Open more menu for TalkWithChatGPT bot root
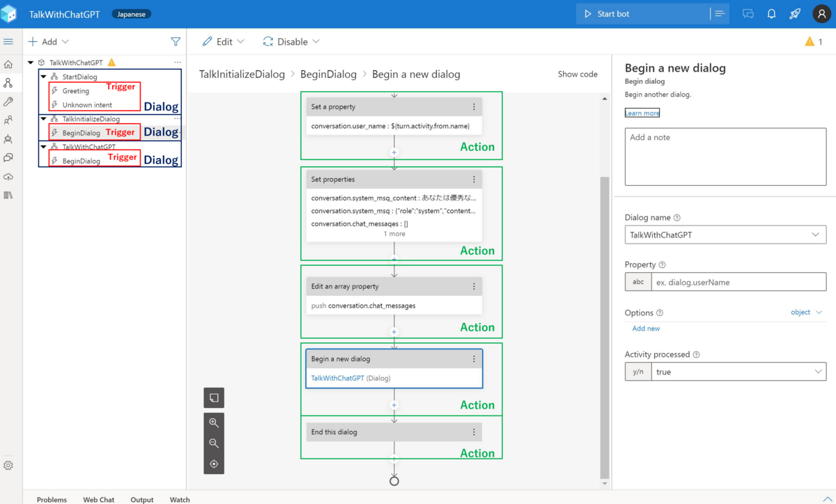The image size is (836, 504). [x=177, y=63]
